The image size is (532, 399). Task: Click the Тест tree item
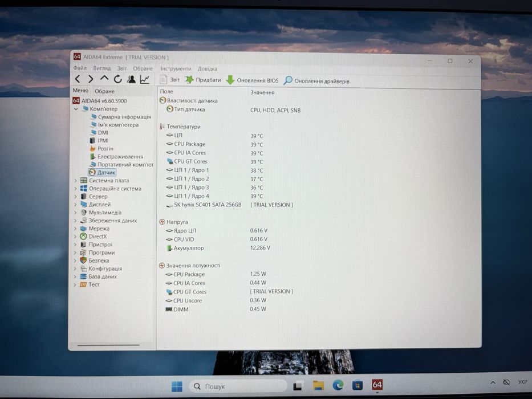pyautogui.click(x=90, y=284)
